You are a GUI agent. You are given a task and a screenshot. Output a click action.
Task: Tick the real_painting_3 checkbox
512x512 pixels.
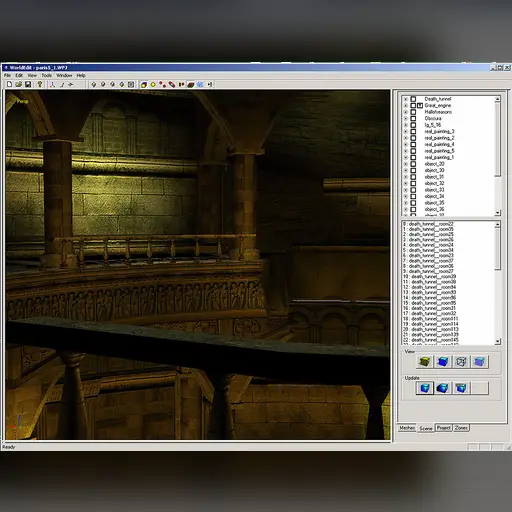tap(413, 131)
